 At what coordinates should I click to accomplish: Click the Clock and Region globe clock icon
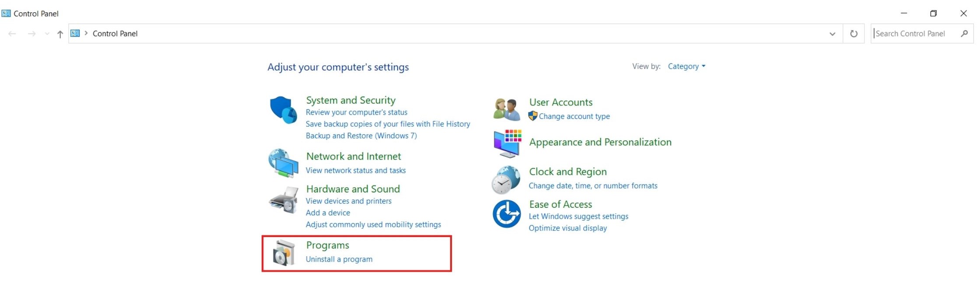click(x=506, y=180)
